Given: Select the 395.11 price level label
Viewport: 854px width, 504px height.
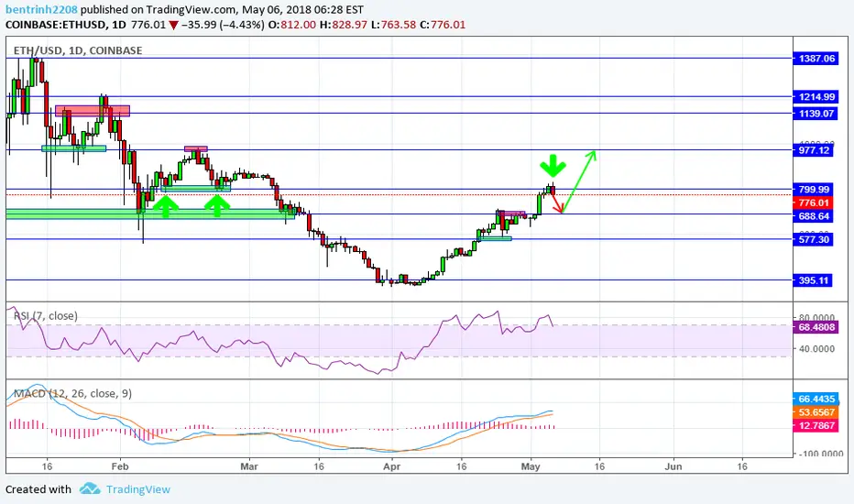Looking at the screenshot, I should pyautogui.click(x=814, y=280).
